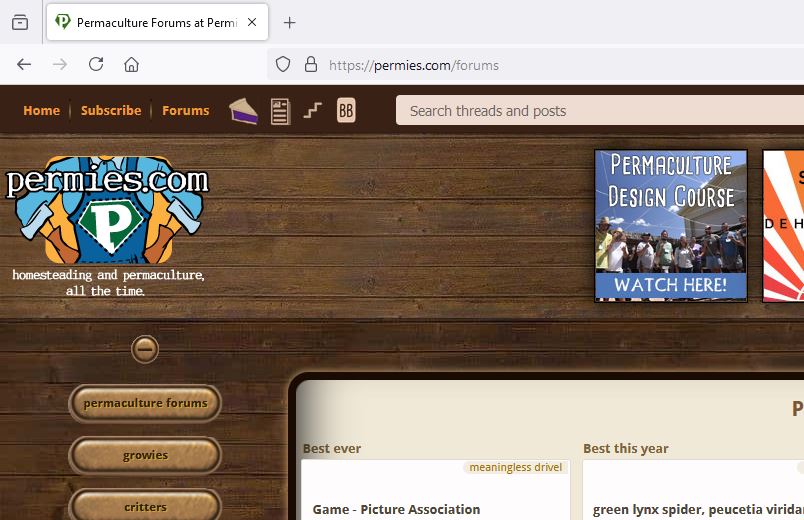Open the Permaculture Design Course banner
The width and height of the screenshot is (804, 520).
(671, 226)
